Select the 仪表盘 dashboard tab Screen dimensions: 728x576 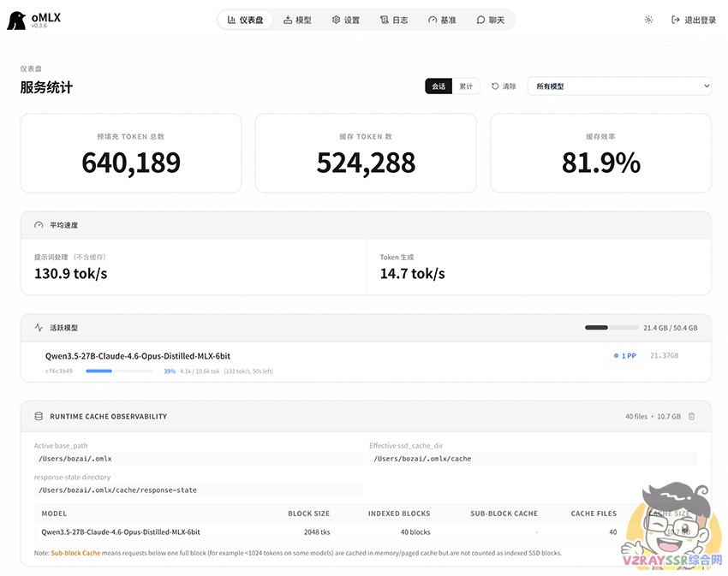[245, 20]
